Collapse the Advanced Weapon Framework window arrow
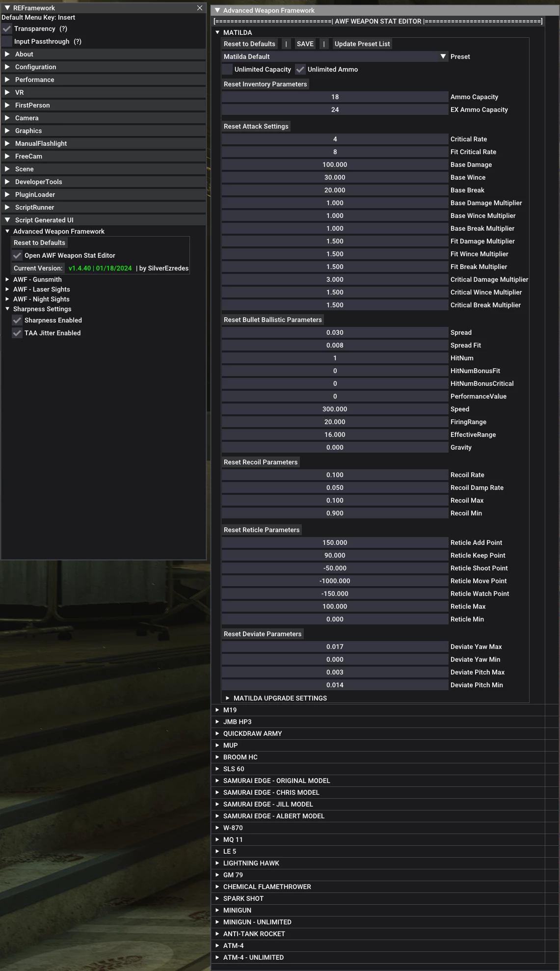The width and height of the screenshot is (560, 971). (x=217, y=10)
